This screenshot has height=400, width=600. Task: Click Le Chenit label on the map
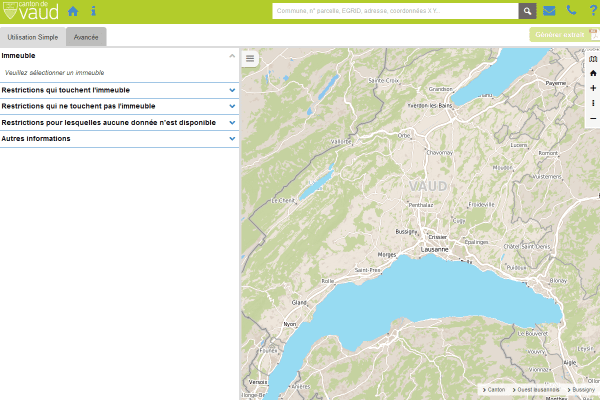pos(283,201)
